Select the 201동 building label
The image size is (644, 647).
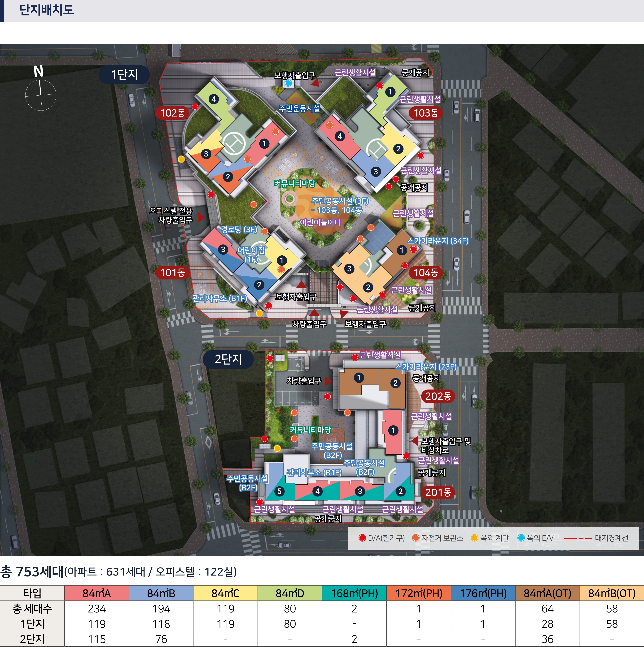[x=438, y=492]
